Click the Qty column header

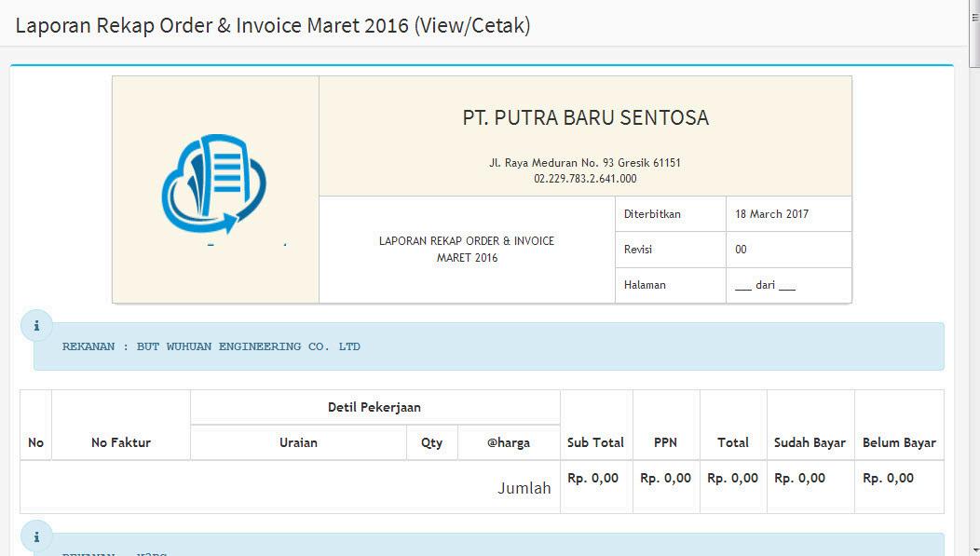click(x=432, y=442)
